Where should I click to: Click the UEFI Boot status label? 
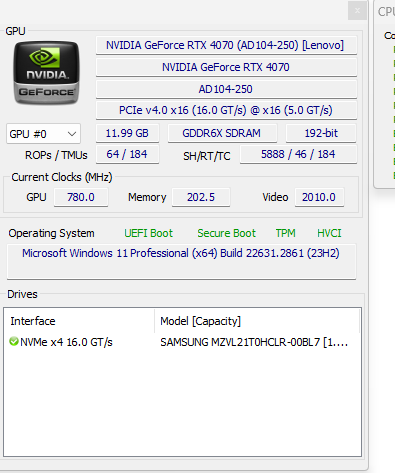tap(149, 233)
